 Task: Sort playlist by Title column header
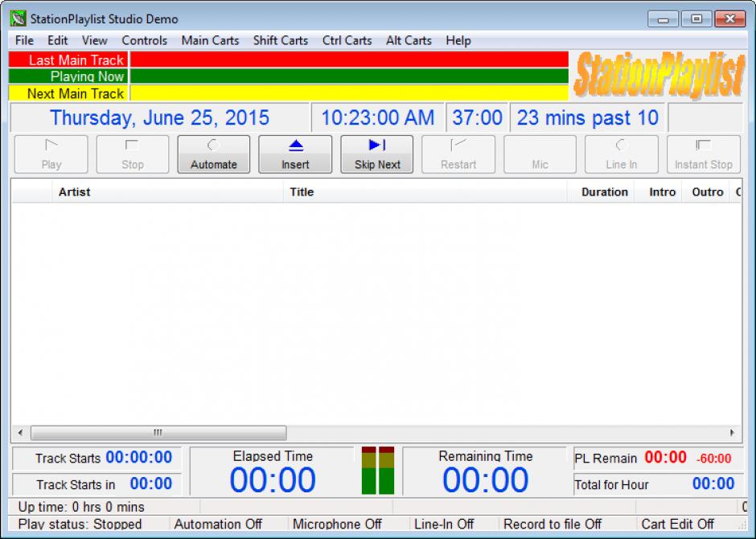point(425,192)
